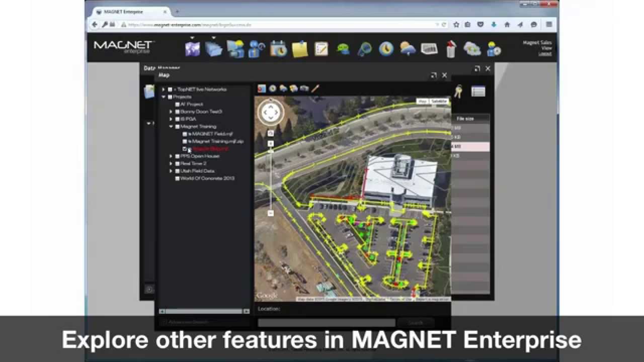644x362 pixels.
Task: Toggle the MAGNET Field.mjf checkbox
Action: coord(185,134)
